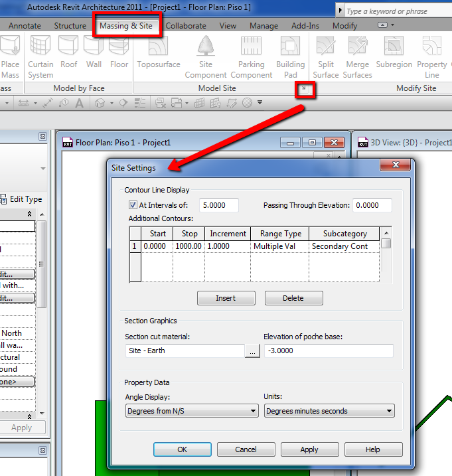Screen dimensions: 452x476
Task: Click the Merge Surfaces tool
Action: tap(357, 57)
